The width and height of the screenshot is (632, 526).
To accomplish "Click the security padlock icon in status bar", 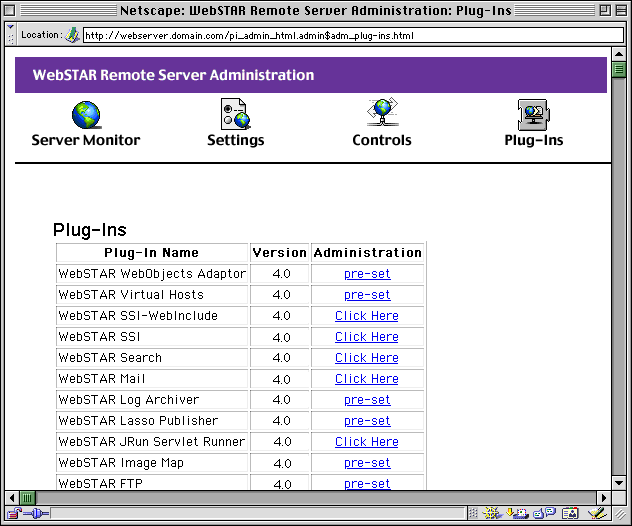I will (14, 514).
